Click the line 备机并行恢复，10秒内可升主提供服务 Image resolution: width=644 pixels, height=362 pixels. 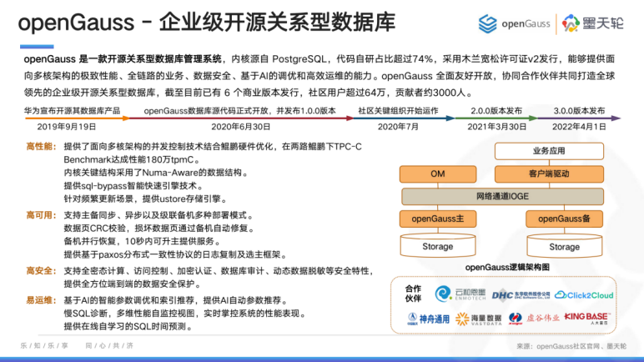click(x=142, y=242)
